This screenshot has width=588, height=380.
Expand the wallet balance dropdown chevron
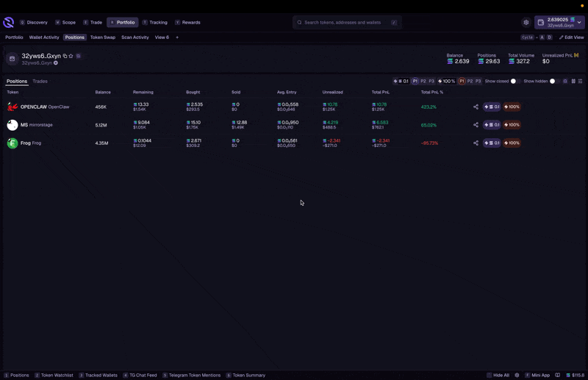click(579, 23)
